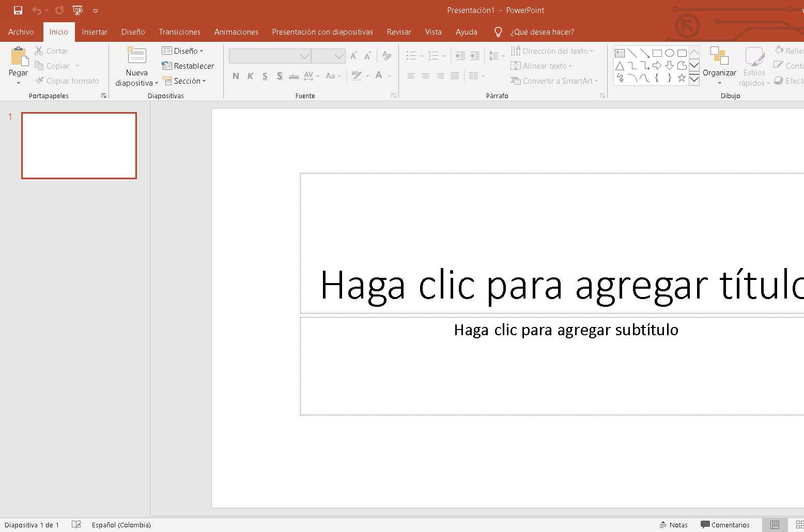Open the font size combo box

(328, 56)
